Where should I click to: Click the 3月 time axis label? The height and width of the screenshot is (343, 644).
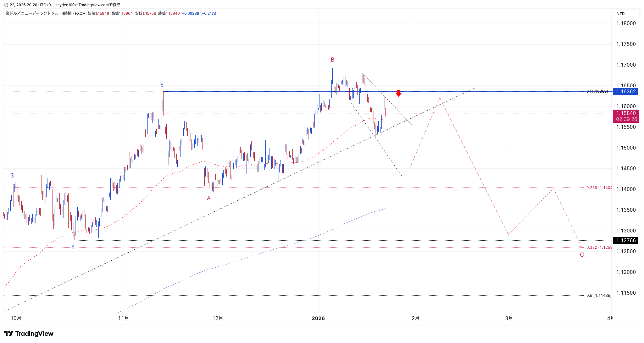click(x=509, y=318)
